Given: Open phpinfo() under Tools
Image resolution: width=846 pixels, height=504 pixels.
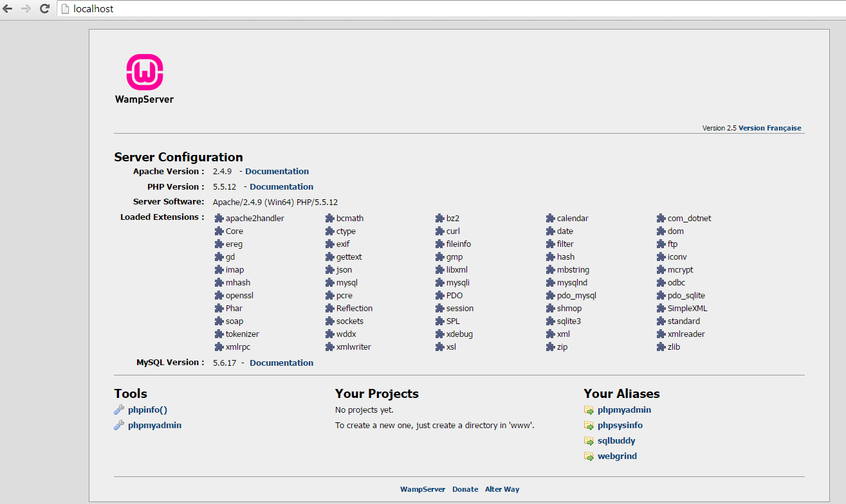Looking at the screenshot, I should 147,410.
